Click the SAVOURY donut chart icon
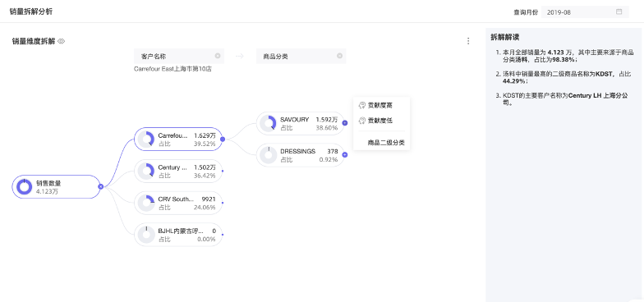The width and height of the screenshot is (644, 302). coord(268,123)
